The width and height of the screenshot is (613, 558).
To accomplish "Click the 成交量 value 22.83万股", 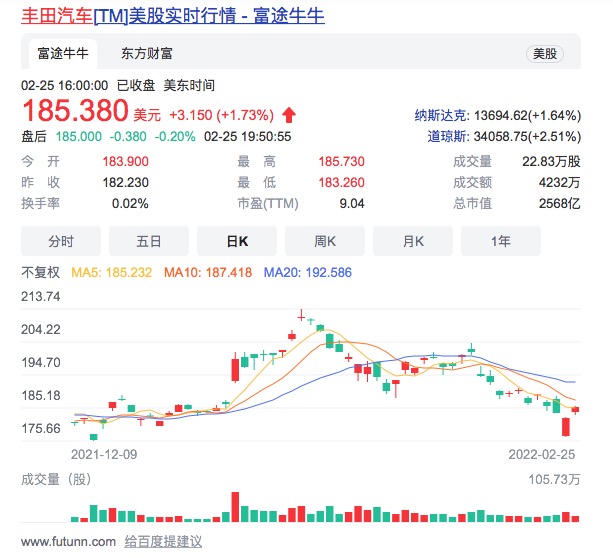I will point(551,161).
